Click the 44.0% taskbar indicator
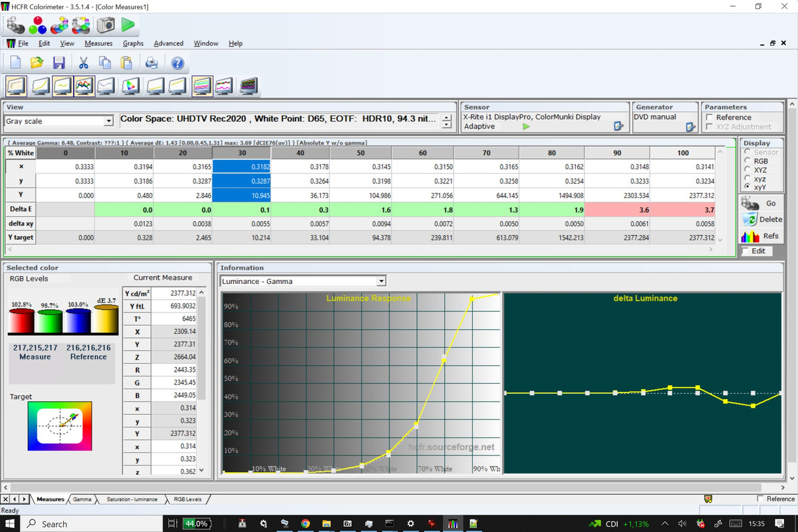This screenshot has width=798, height=532. coord(197,524)
